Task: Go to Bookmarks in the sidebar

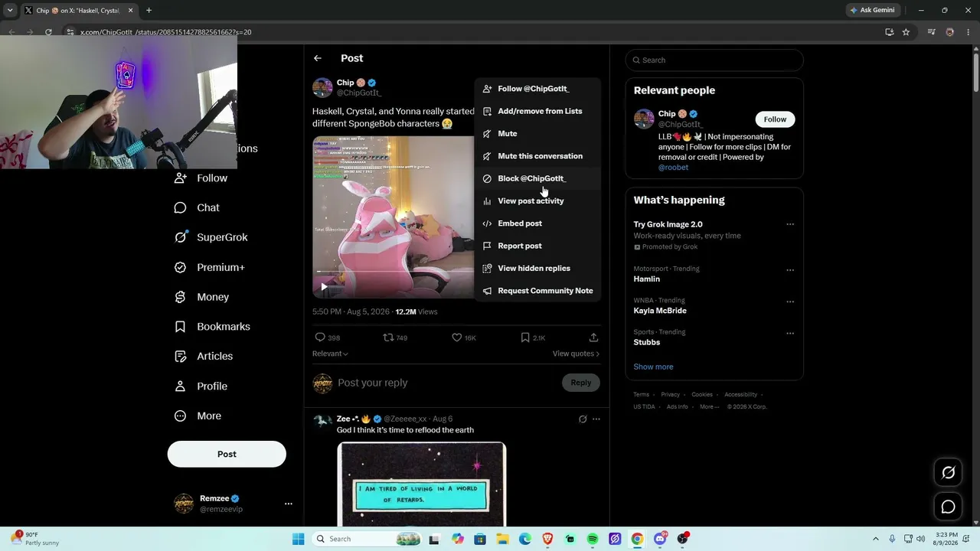Action: click(x=213, y=327)
